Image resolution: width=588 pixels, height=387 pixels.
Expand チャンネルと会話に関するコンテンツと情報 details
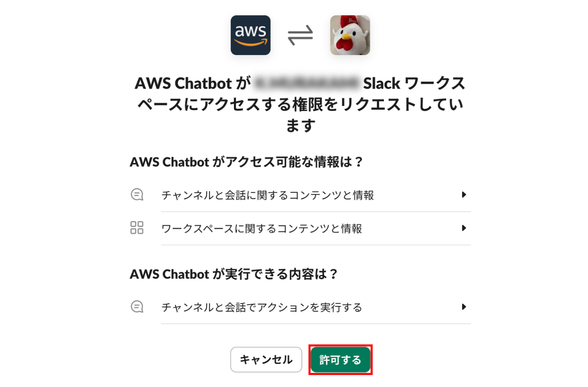pyautogui.click(x=464, y=195)
